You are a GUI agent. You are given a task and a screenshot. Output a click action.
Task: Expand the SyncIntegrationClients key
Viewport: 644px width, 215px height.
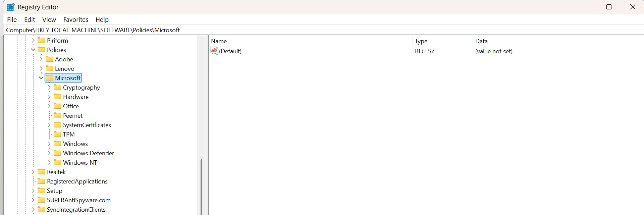click(x=33, y=209)
